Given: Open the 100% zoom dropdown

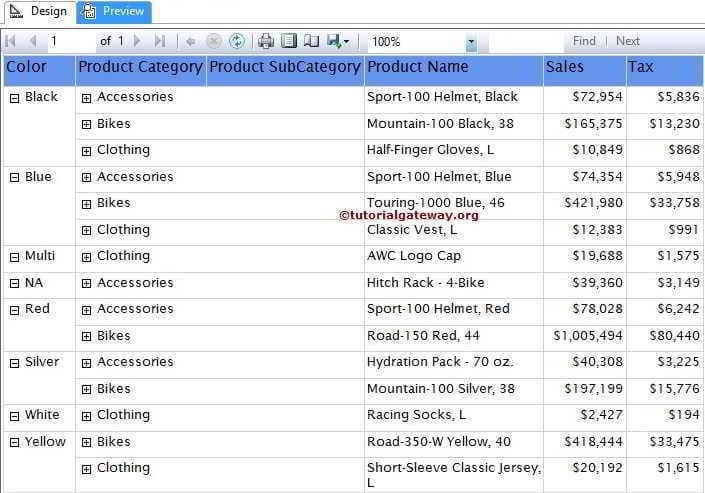Looking at the screenshot, I should [x=471, y=42].
